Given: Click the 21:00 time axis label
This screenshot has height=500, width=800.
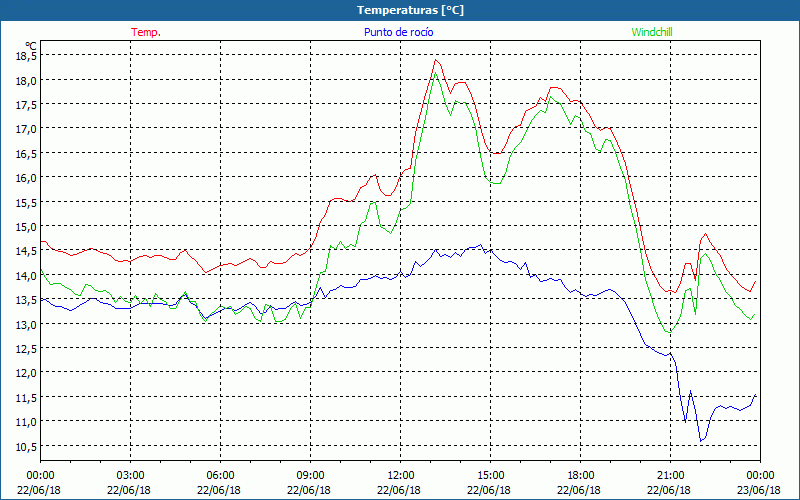Looking at the screenshot, I should tap(670, 476).
